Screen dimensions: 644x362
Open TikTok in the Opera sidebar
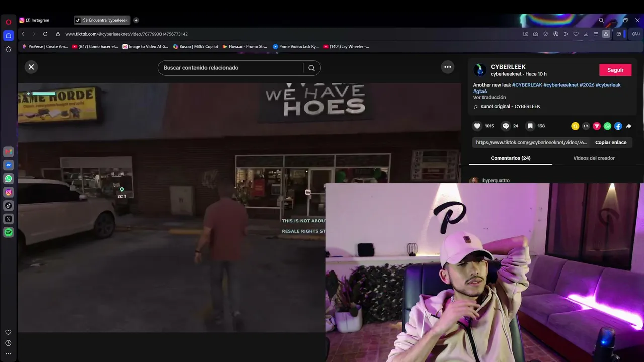(8, 205)
